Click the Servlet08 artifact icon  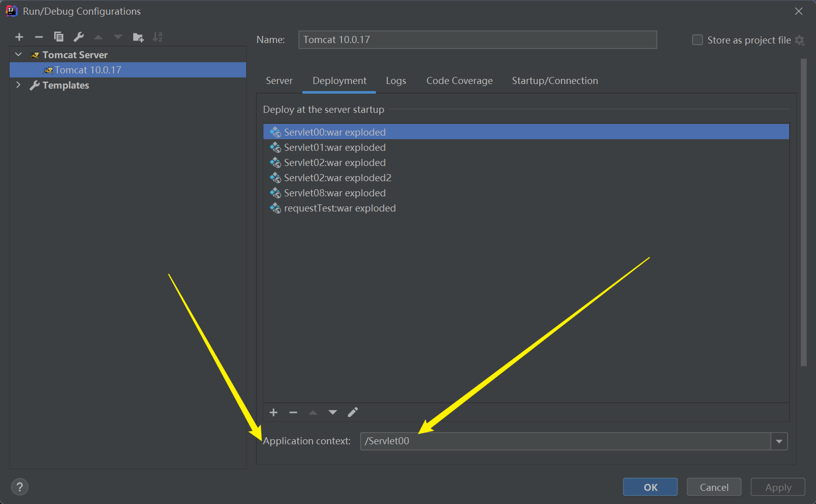pos(276,193)
